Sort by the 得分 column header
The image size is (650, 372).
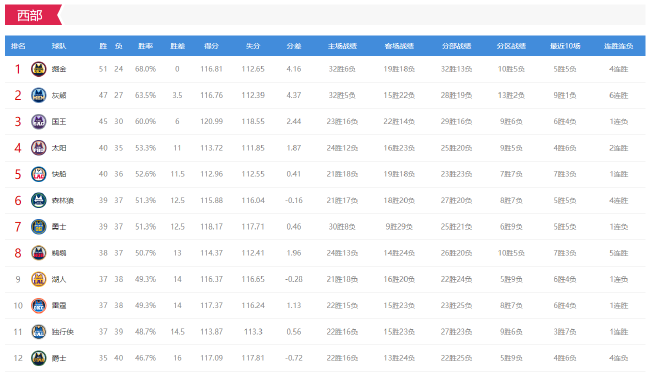[211, 46]
